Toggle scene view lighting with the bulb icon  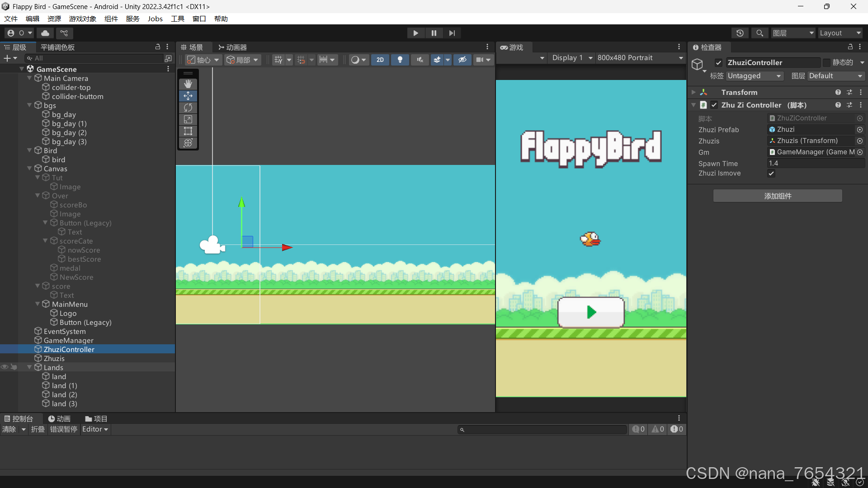click(x=400, y=60)
